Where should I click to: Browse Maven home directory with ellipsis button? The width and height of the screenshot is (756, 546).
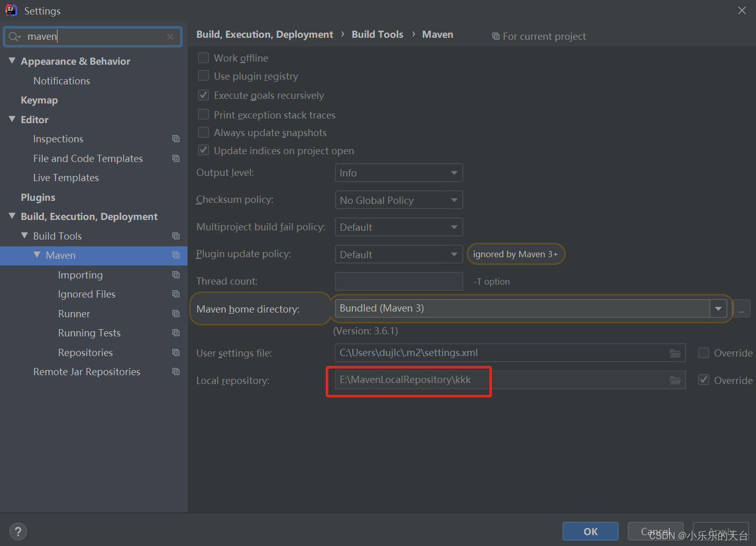point(742,309)
